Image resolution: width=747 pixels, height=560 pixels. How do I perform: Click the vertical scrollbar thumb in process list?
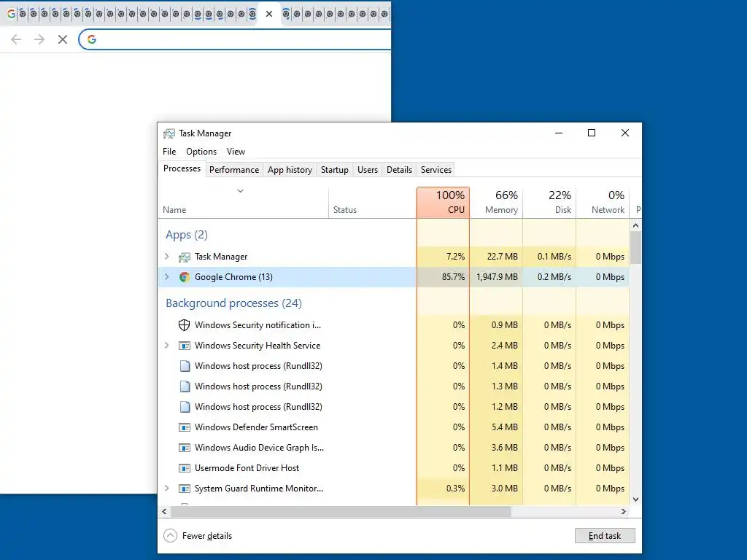pyautogui.click(x=635, y=248)
